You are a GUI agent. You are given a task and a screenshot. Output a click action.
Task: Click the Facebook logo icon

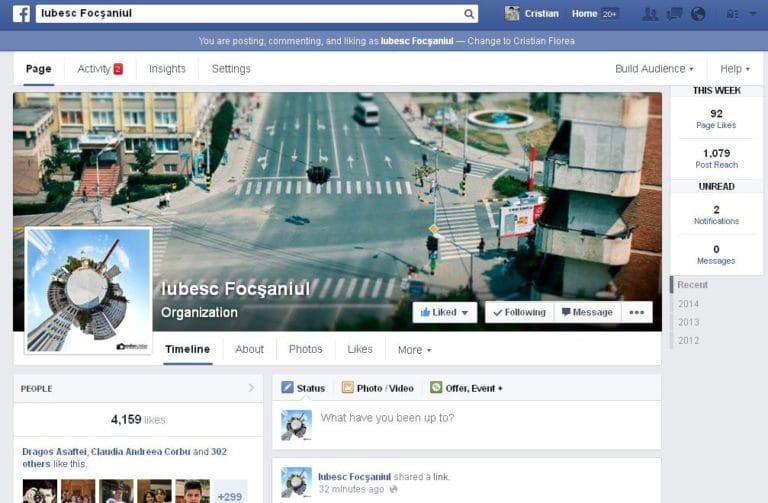21,13
